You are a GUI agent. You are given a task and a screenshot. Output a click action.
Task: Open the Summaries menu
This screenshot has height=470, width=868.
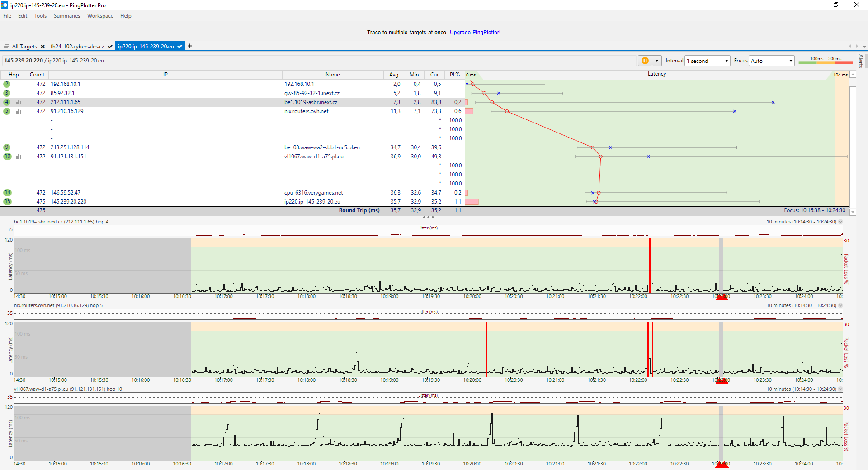point(66,16)
